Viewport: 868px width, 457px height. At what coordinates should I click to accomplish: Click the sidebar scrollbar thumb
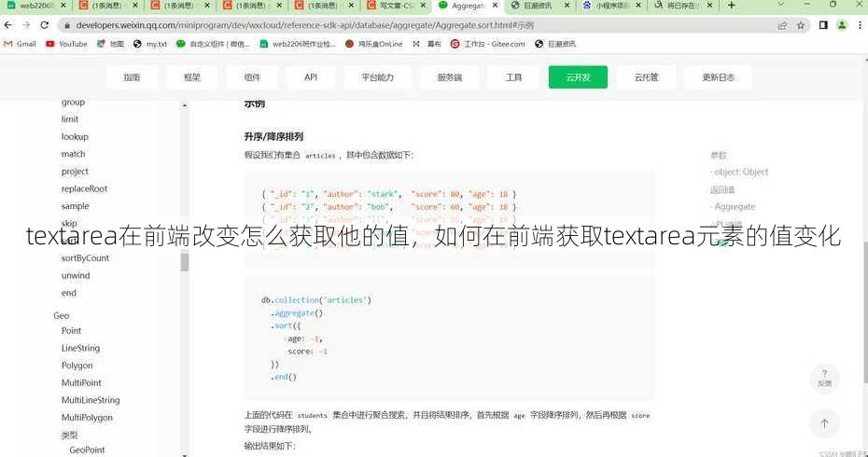185,261
